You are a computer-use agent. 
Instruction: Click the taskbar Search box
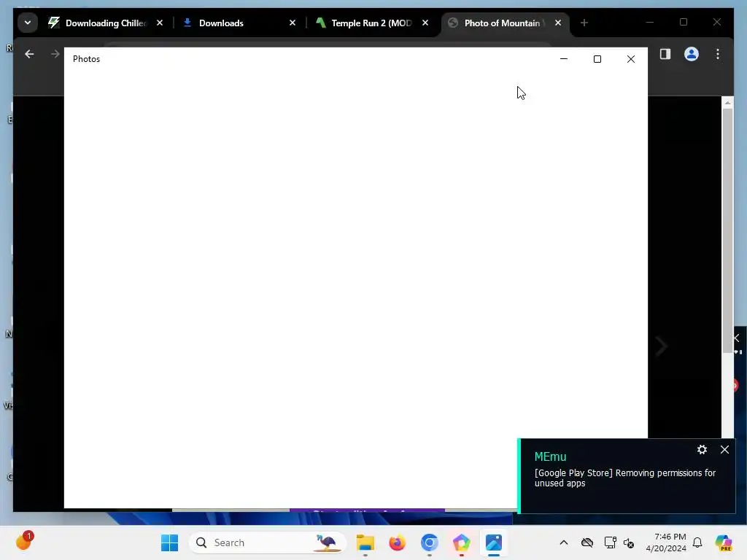267,542
